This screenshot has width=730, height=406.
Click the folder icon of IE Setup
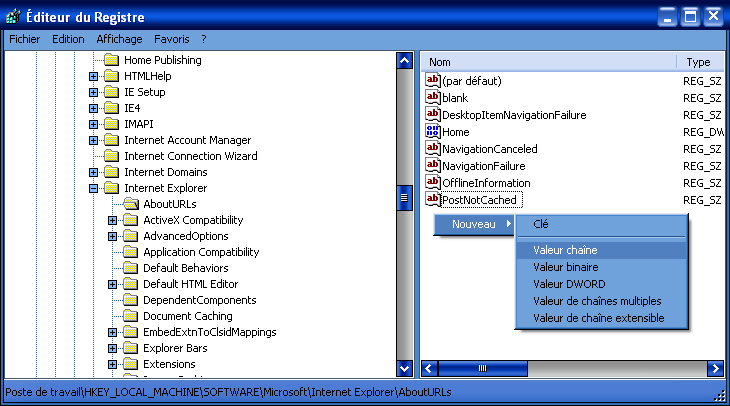pos(111,92)
